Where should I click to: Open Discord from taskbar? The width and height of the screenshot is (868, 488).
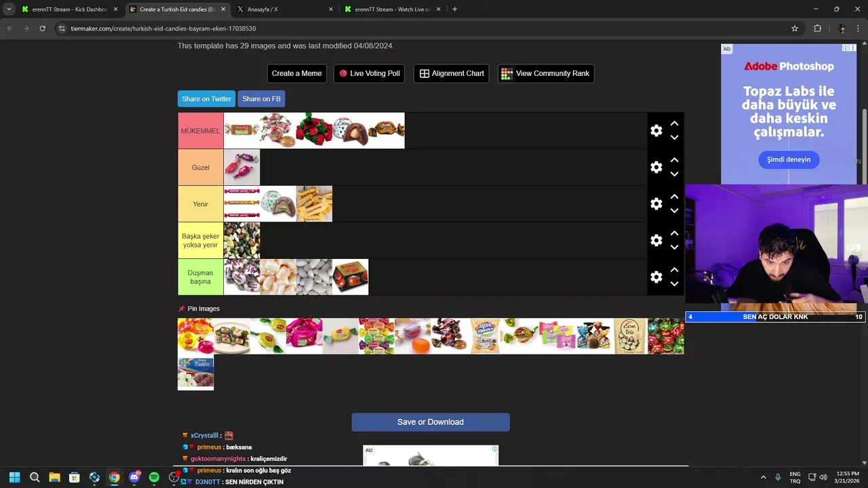pyautogui.click(x=134, y=477)
